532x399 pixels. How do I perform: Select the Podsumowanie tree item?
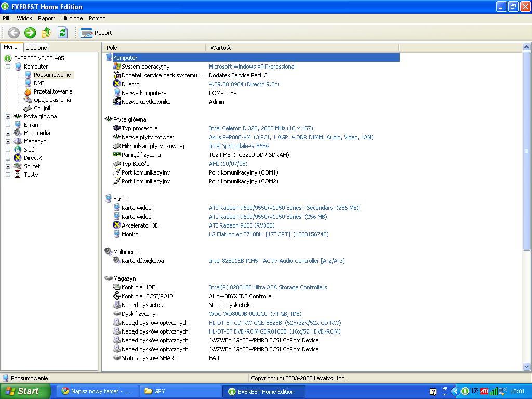[52, 75]
